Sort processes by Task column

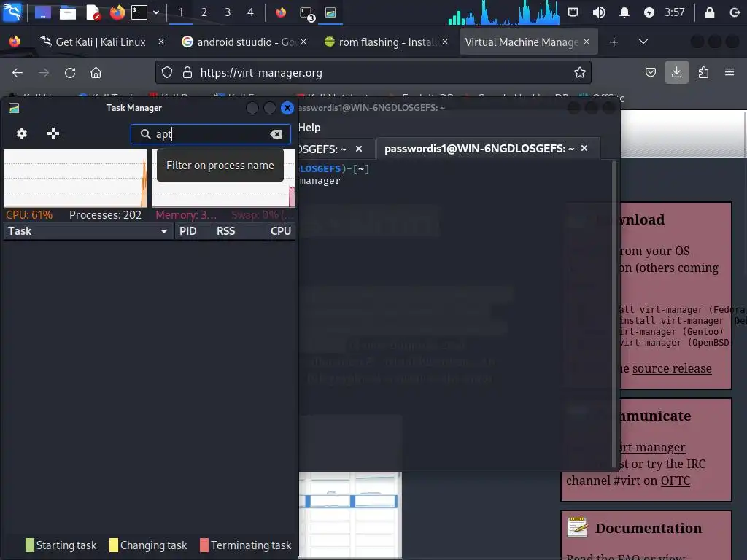coord(88,231)
